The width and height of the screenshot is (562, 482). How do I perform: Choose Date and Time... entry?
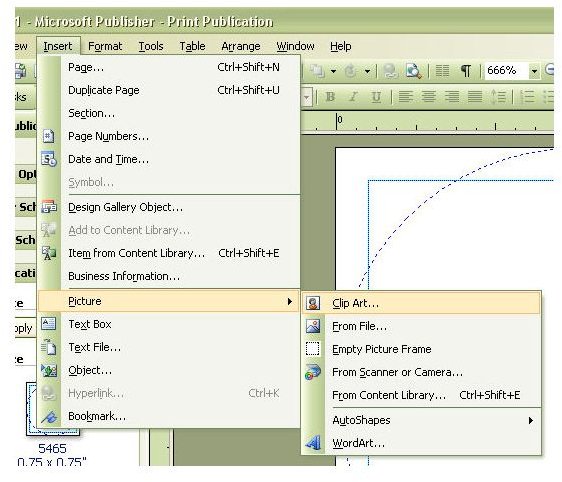[168, 159]
